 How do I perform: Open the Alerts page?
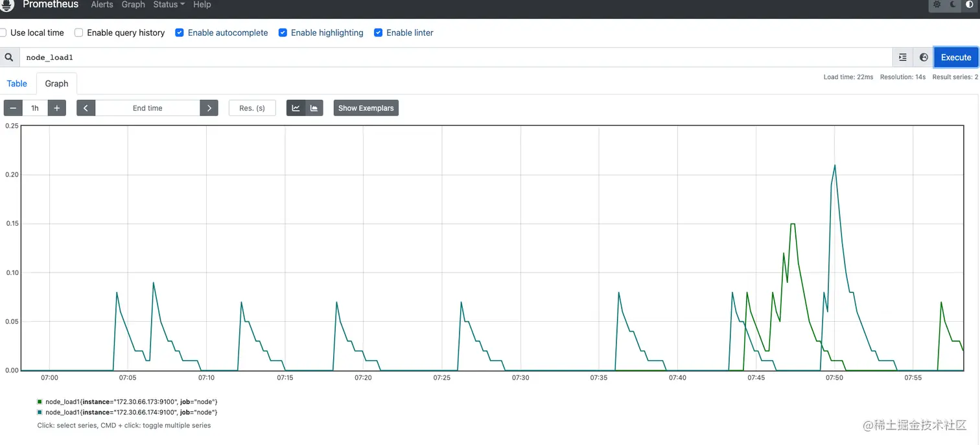102,5
